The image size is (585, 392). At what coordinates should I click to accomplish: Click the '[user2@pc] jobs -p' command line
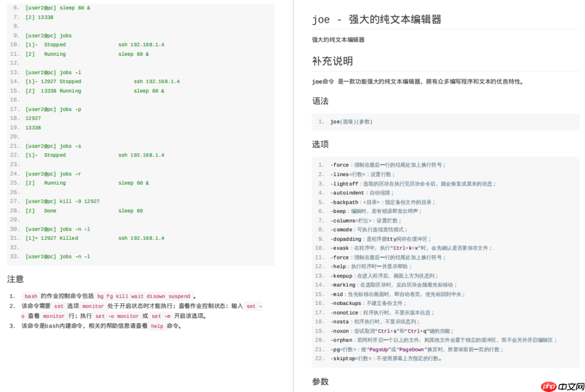coord(53,109)
